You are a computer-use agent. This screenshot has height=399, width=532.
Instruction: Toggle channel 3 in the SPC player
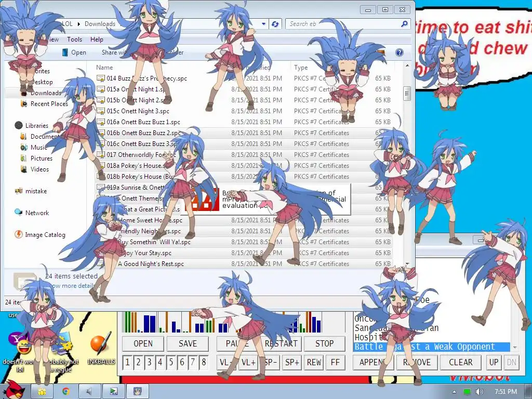(x=149, y=362)
